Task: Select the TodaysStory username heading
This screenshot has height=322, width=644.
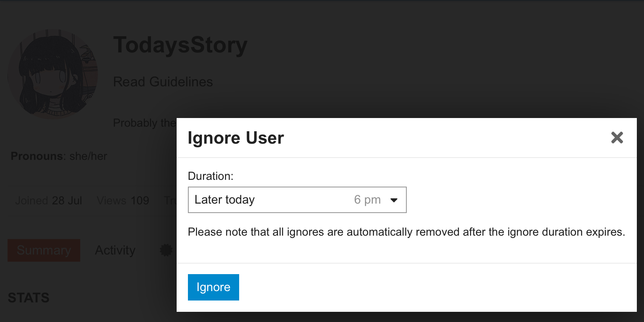Action: tap(180, 45)
